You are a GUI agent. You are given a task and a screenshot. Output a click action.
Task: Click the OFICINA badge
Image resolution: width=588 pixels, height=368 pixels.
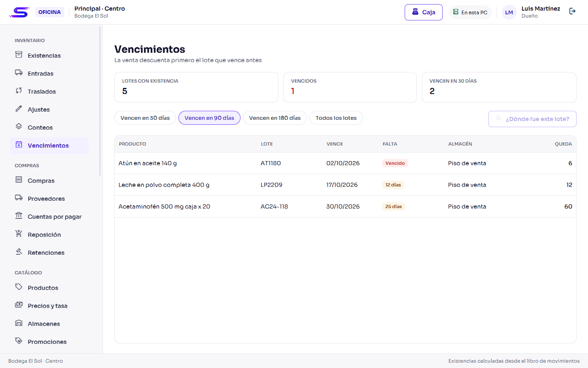[x=49, y=12]
